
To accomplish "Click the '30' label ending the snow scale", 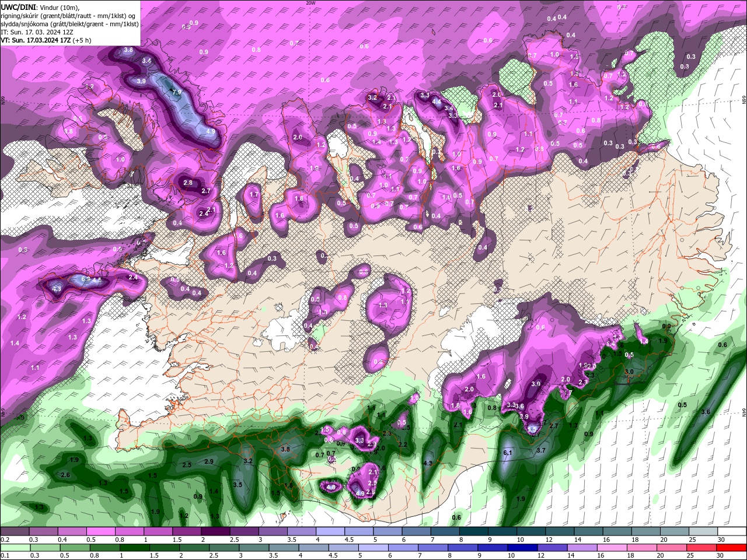I will (x=721, y=540).
